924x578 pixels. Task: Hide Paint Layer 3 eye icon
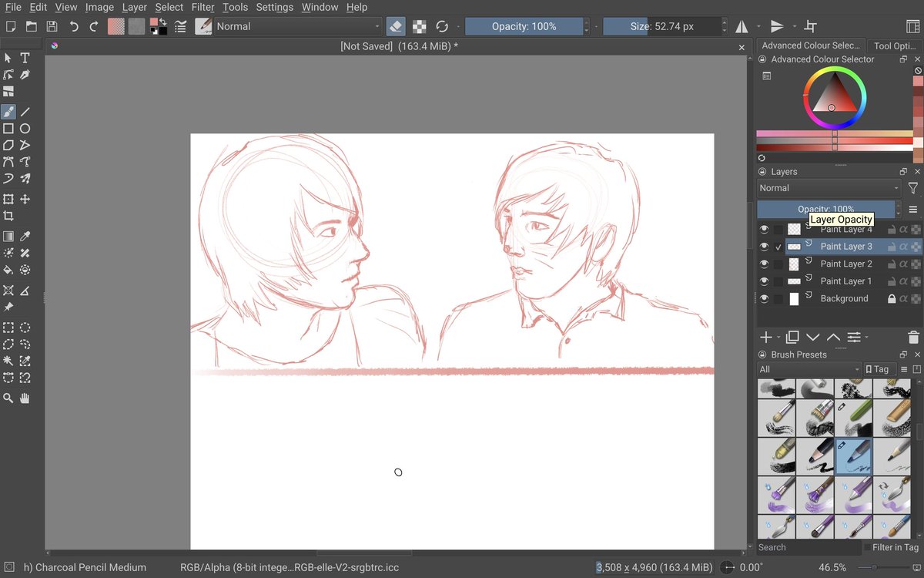764,247
